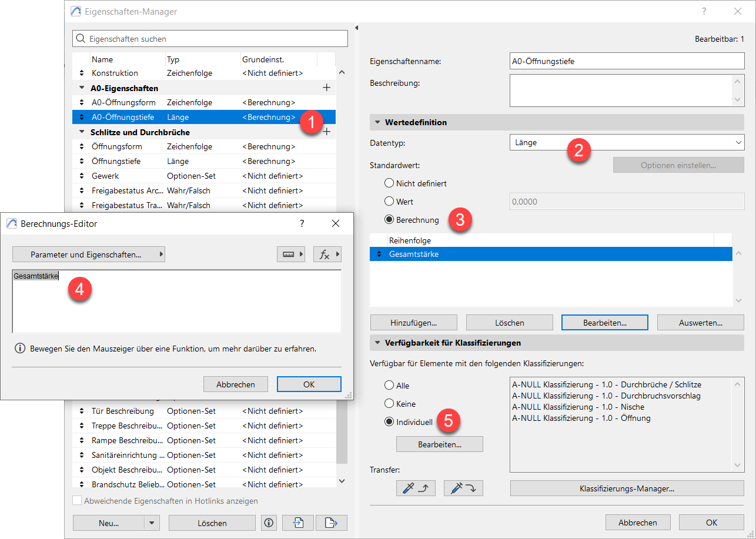Pick up settings with the eyedropper transfer button
The image size is (756, 539).
(x=416, y=488)
